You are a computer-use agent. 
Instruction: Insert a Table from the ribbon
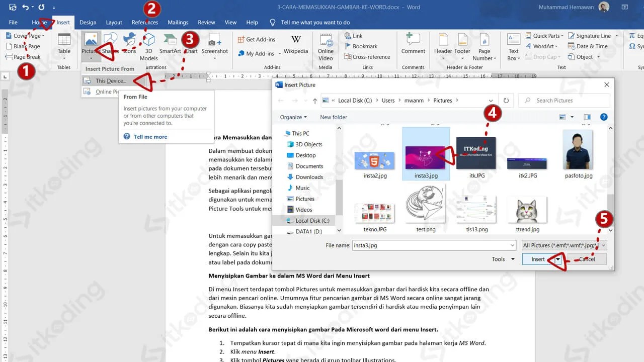63,45
